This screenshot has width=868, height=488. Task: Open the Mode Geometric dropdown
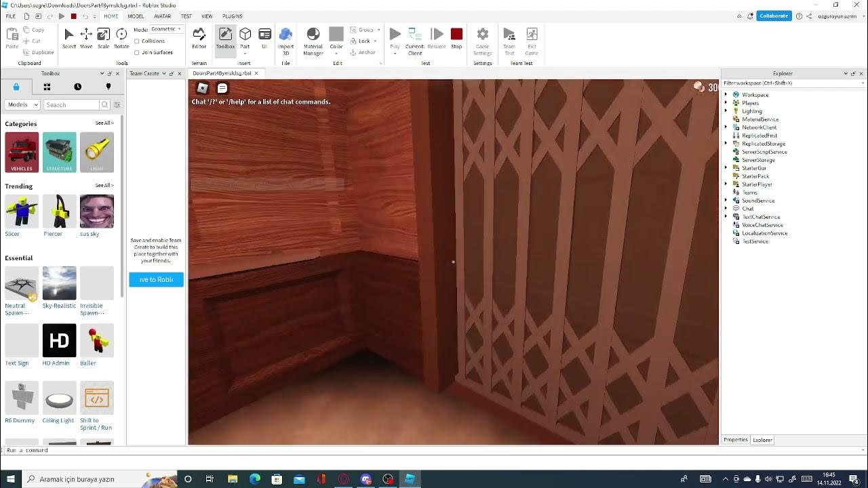[x=166, y=29]
